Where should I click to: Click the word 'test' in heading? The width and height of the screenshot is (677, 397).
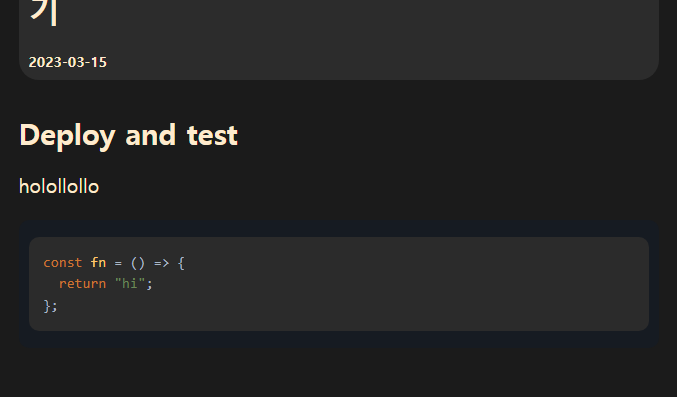coord(212,136)
